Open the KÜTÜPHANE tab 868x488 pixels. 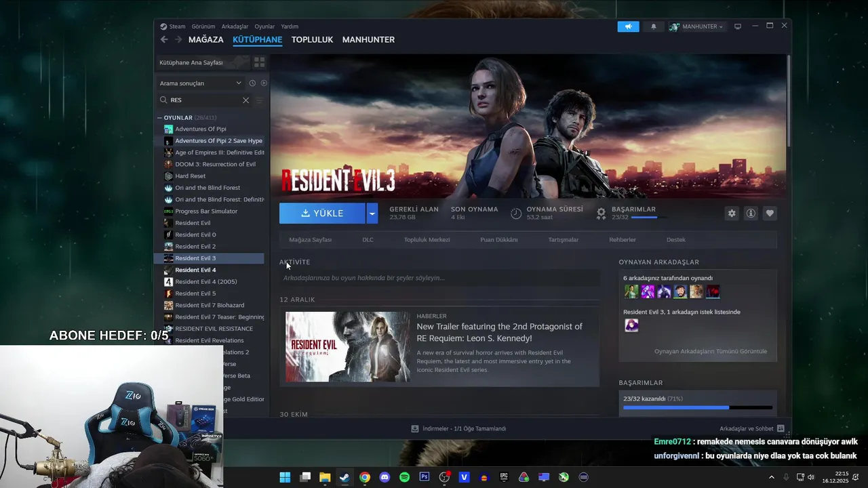[x=257, y=39]
